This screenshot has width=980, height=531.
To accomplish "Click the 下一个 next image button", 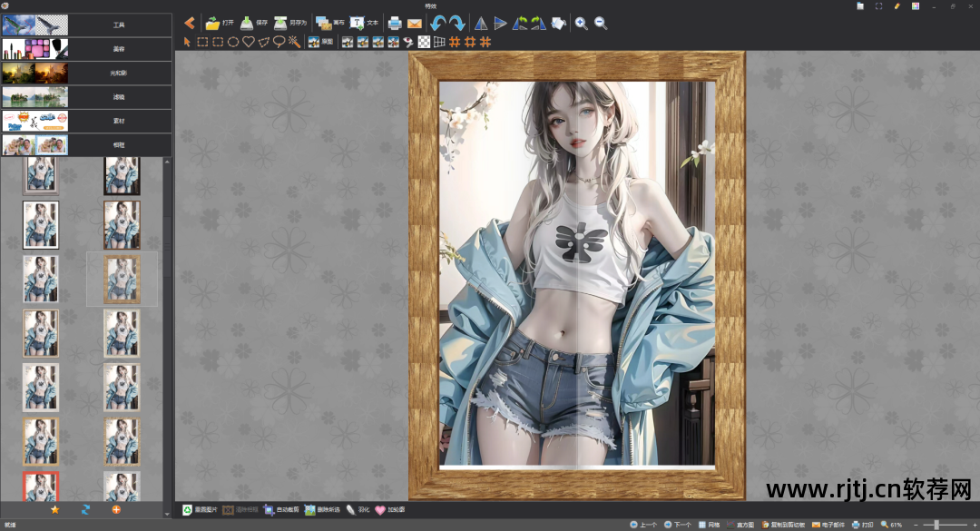I will point(677,525).
